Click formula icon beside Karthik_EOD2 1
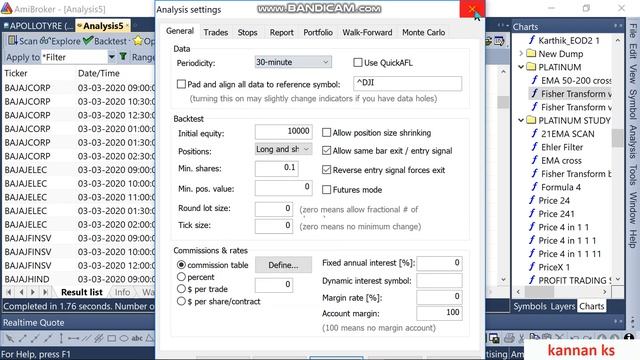The height and width of the screenshot is (360, 640). pyautogui.click(x=532, y=40)
